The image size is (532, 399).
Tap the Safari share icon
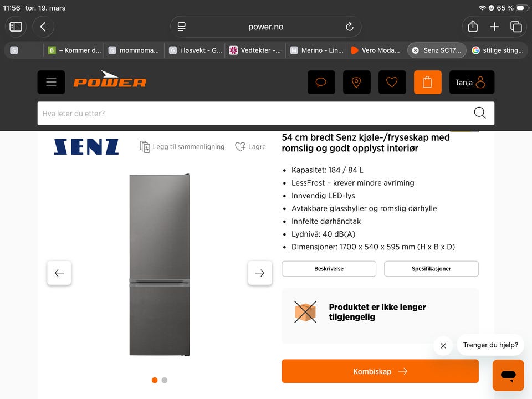pos(473,27)
